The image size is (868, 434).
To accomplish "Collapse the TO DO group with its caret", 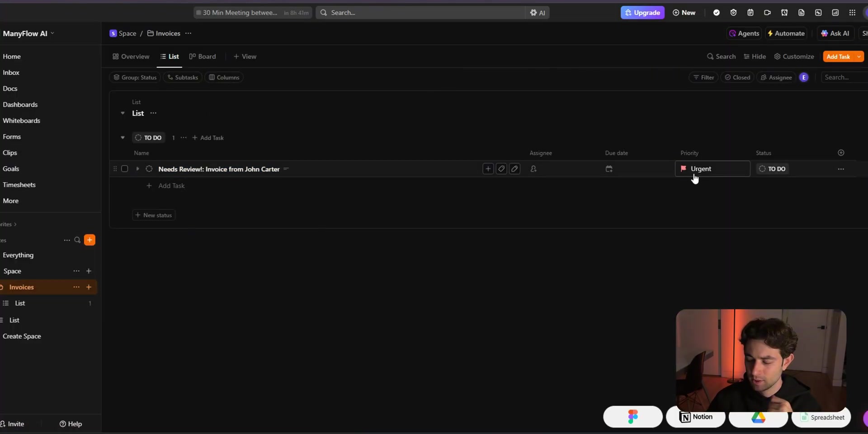I will click(x=123, y=138).
